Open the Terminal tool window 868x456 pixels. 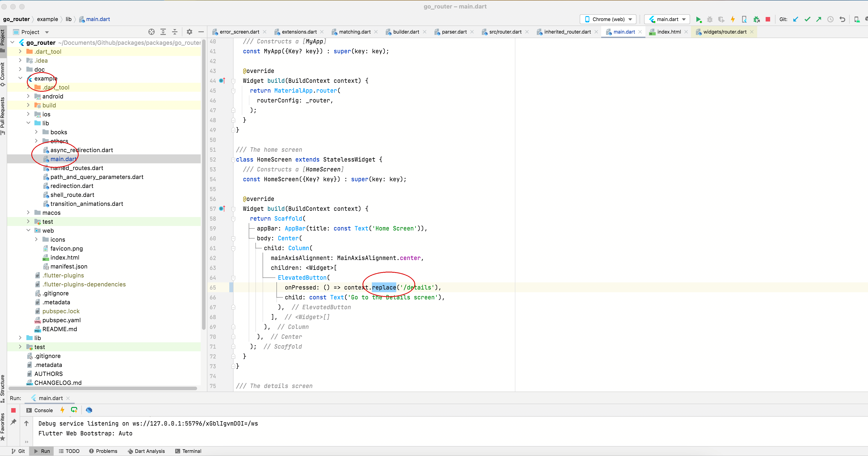tap(188, 451)
